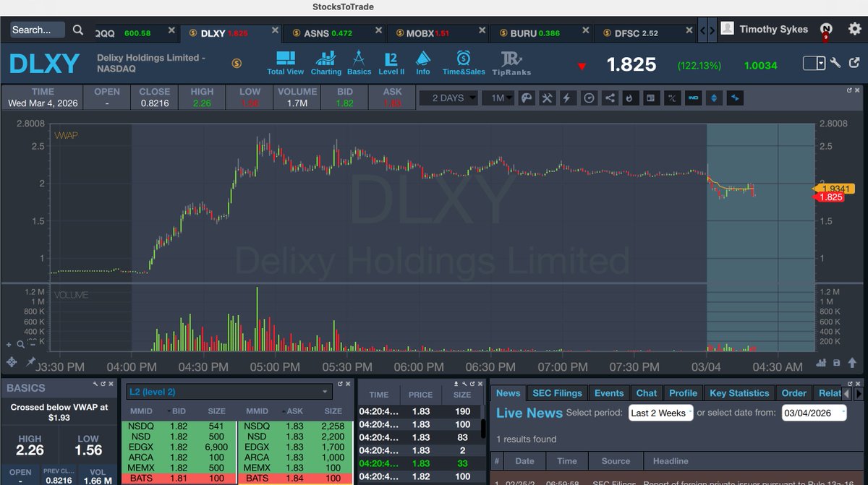This screenshot has width=868, height=485.
Task: Open the 1M candle interval dropdown
Action: tap(498, 98)
